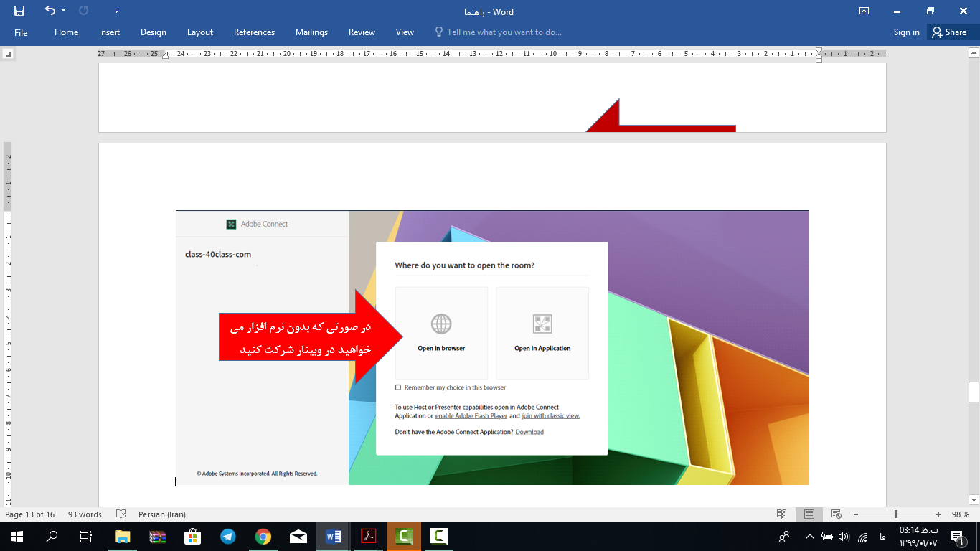Click the greyed-out Redo icon
This screenshot has height=551, width=980.
coord(83,11)
